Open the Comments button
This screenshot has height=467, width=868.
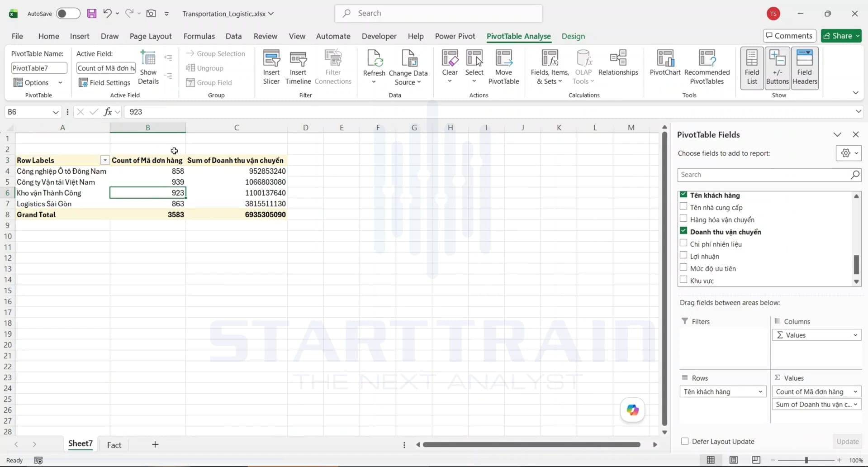789,36
